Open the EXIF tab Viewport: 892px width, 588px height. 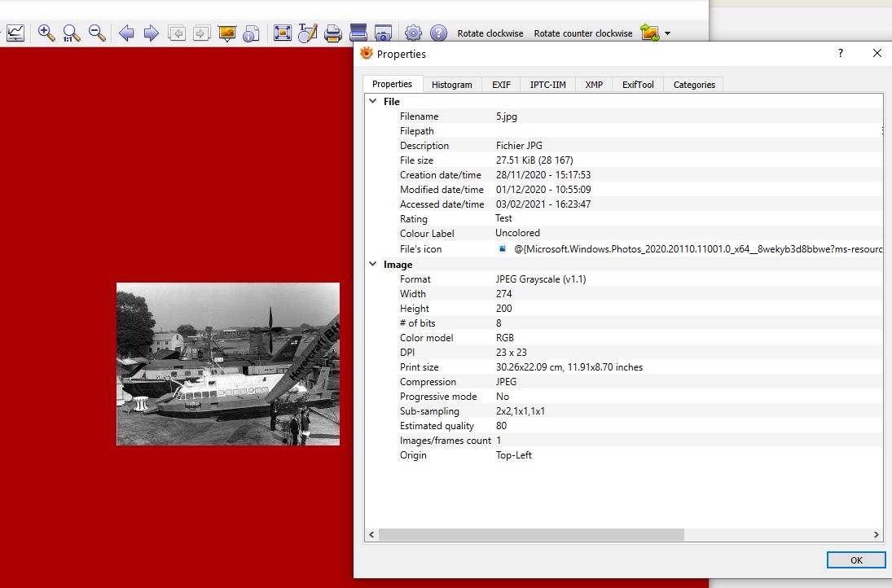(x=501, y=85)
